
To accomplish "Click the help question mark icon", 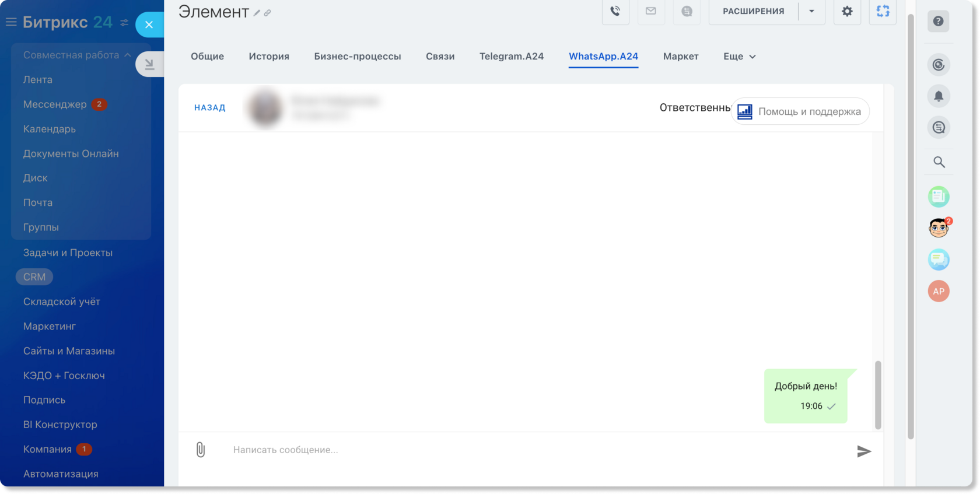I will (938, 21).
